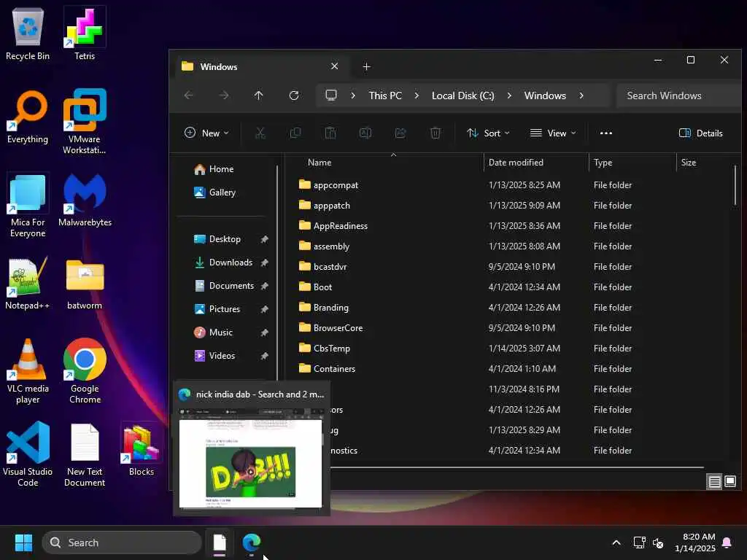The height and width of the screenshot is (560, 747).
Task: Open Everything search shortcut
Action: (28, 117)
